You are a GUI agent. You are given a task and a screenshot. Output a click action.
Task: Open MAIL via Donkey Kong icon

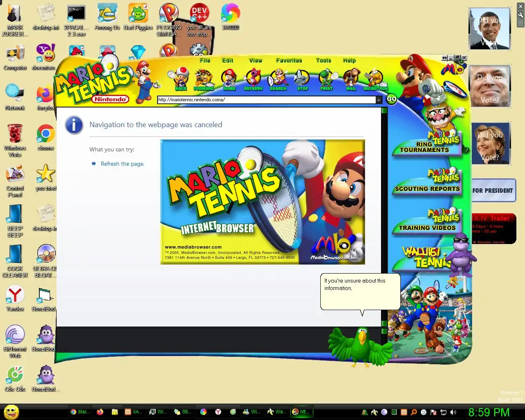[x=351, y=79]
